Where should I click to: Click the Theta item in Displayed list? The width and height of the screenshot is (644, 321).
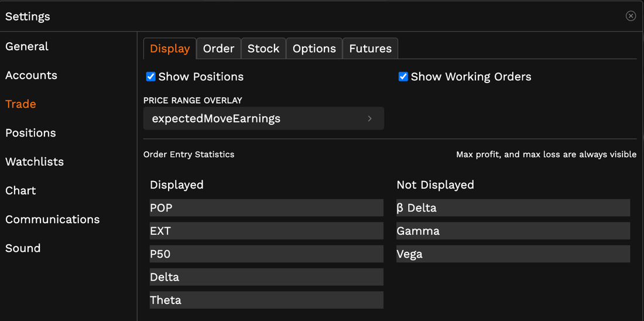tap(266, 300)
